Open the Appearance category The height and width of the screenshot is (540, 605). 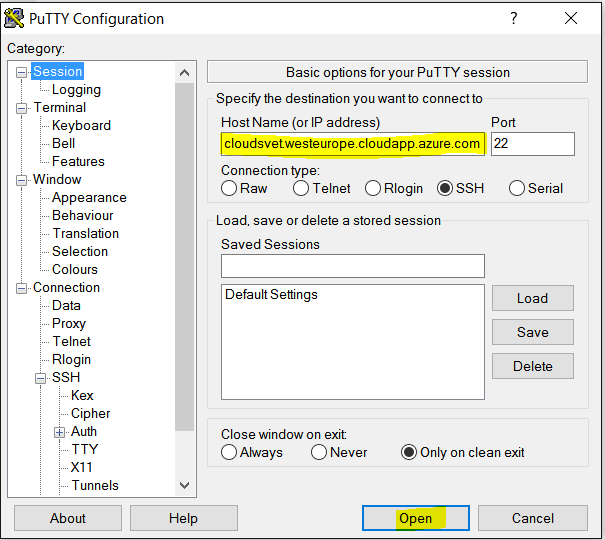(x=89, y=197)
